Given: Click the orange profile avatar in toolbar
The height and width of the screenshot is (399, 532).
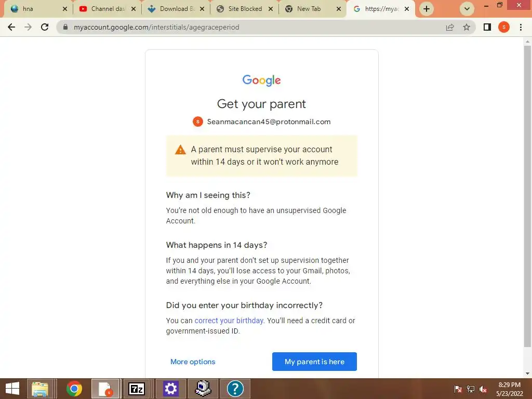Looking at the screenshot, I should tap(504, 27).
